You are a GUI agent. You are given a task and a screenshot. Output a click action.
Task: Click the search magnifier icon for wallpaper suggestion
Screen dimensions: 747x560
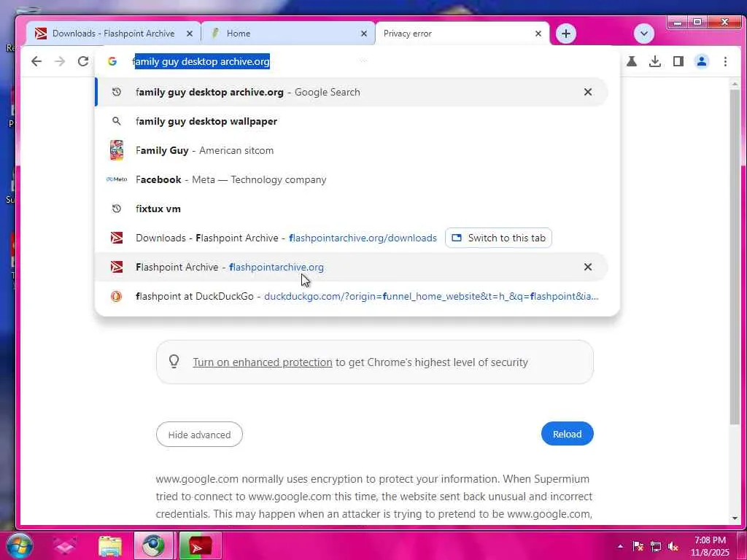coord(117,122)
